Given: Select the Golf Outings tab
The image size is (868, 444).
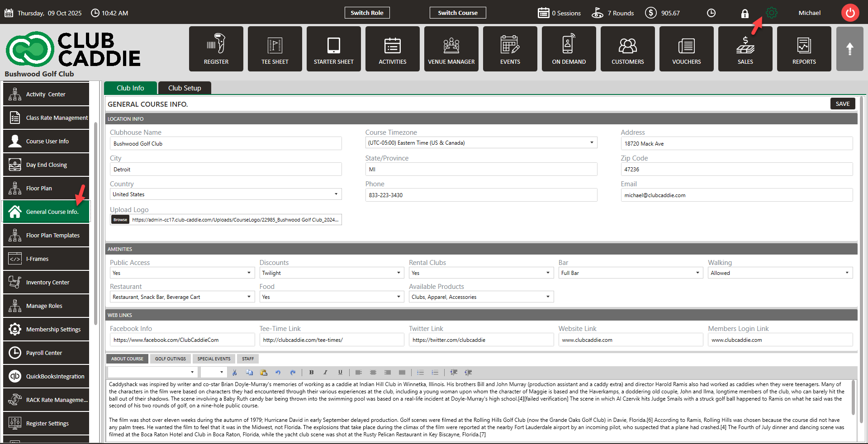Looking at the screenshot, I should click(170, 359).
